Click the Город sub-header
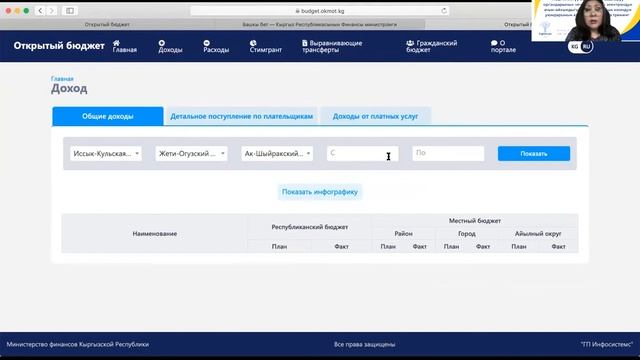 click(x=467, y=233)
